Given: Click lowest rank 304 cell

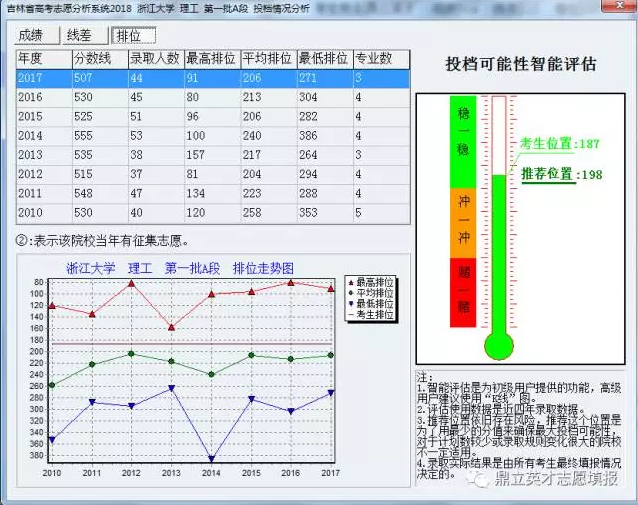Looking at the screenshot, I should (x=325, y=97).
